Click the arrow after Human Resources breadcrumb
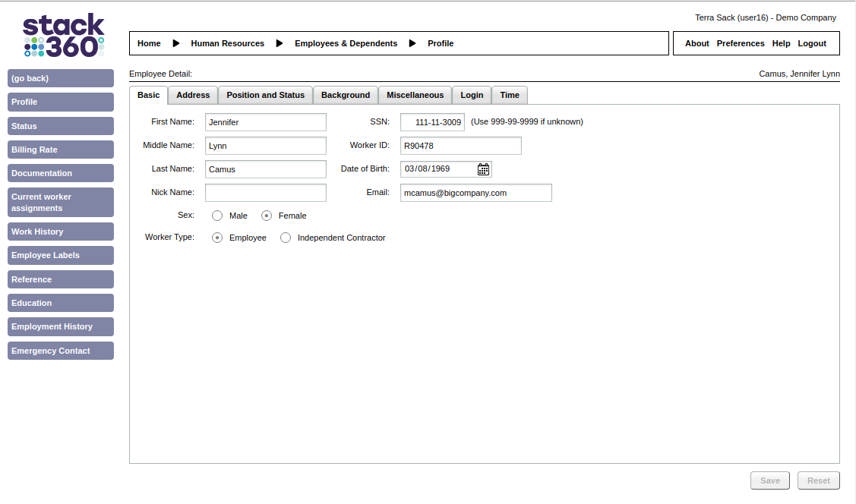856x504 pixels. (280, 43)
